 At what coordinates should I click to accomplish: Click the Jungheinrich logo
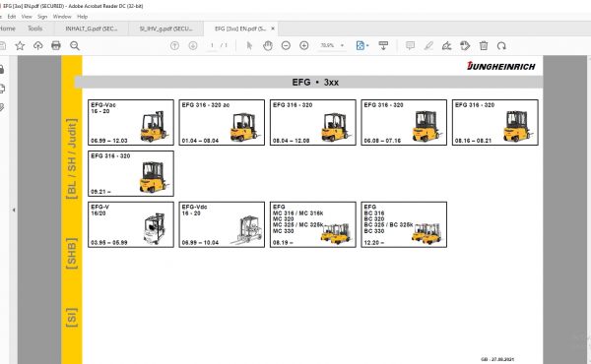tap(501, 66)
